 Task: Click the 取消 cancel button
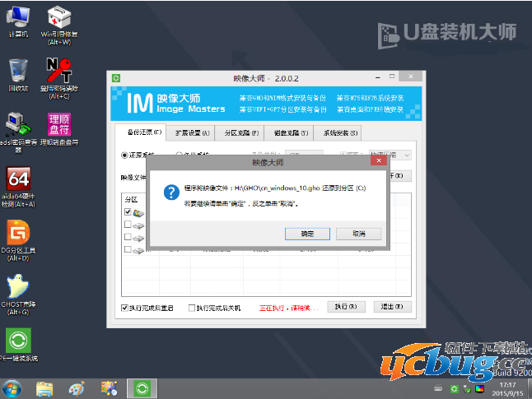pyautogui.click(x=358, y=234)
